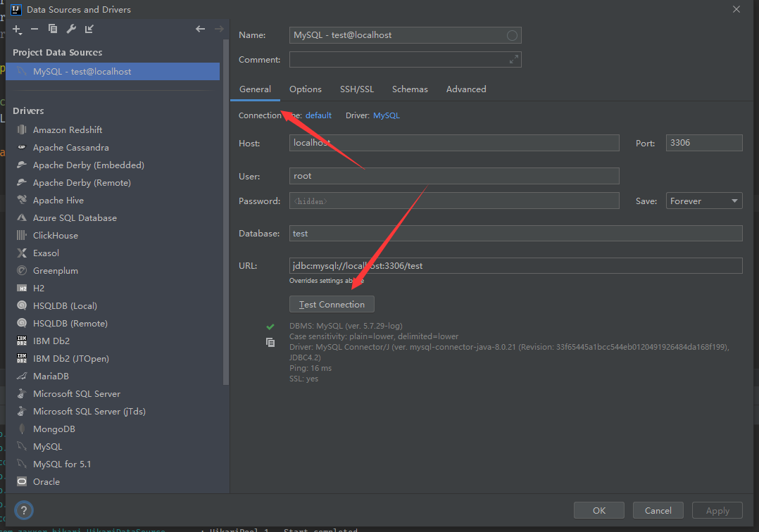Select the MongoDB driver
This screenshot has width=759, height=532.
coord(54,429)
